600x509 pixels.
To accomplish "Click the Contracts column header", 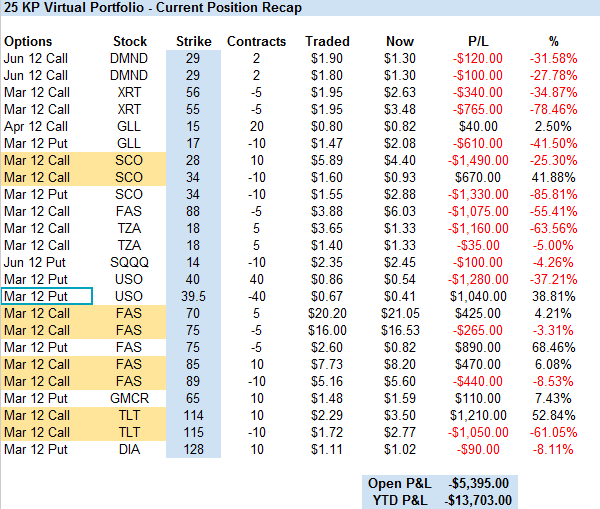I will pyautogui.click(x=257, y=42).
